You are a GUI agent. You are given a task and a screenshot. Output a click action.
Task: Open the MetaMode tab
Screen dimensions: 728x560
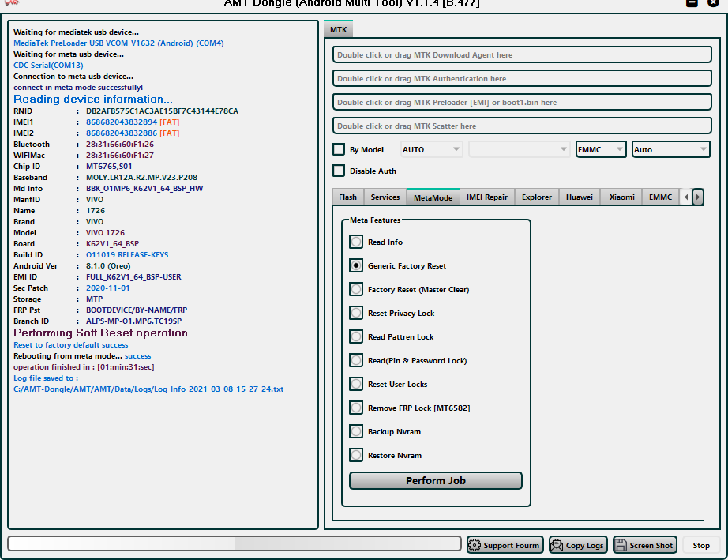[433, 197]
